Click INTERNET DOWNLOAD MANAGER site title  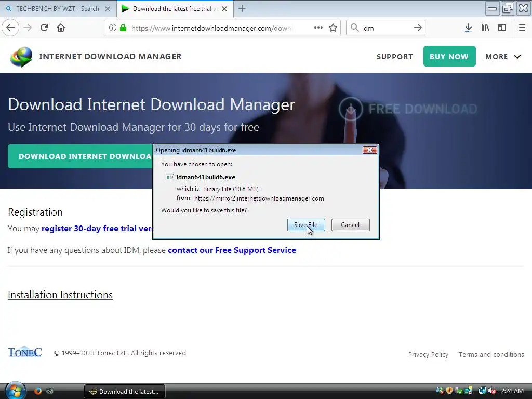110,56
